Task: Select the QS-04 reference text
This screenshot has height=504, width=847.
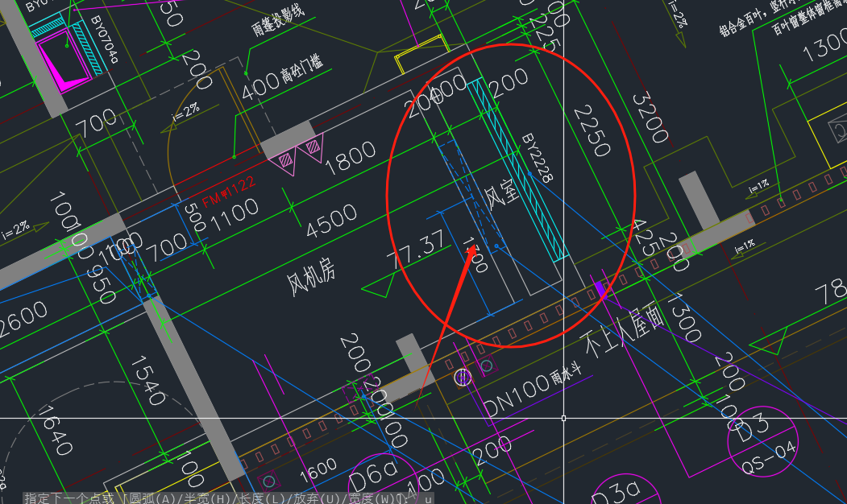Action: (x=769, y=458)
